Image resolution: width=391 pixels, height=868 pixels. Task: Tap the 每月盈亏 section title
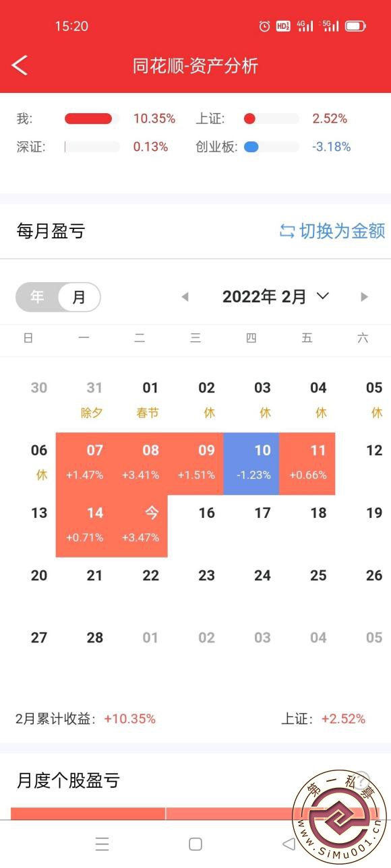click(x=51, y=231)
